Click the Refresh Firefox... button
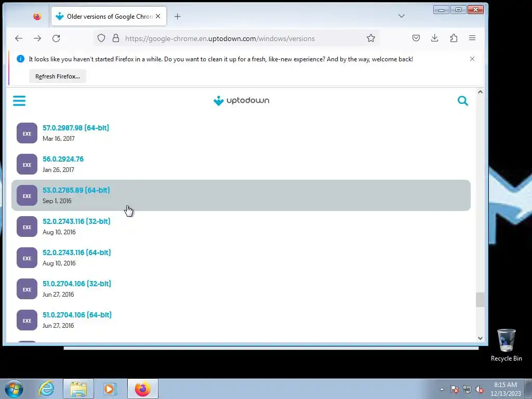Viewport: 532px width, 399px height. [58, 76]
